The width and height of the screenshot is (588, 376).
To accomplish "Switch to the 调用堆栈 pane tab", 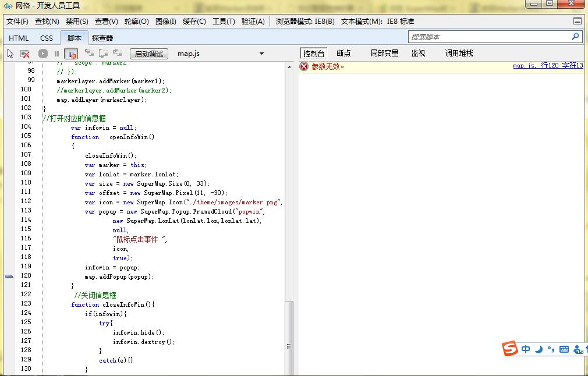I will pyautogui.click(x=459, y=53).
